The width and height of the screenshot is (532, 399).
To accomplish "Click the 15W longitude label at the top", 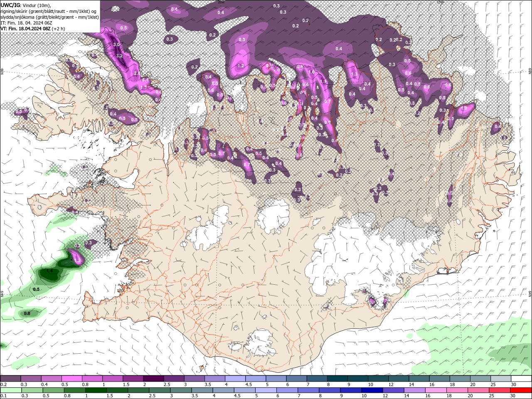I will [441, 2].
